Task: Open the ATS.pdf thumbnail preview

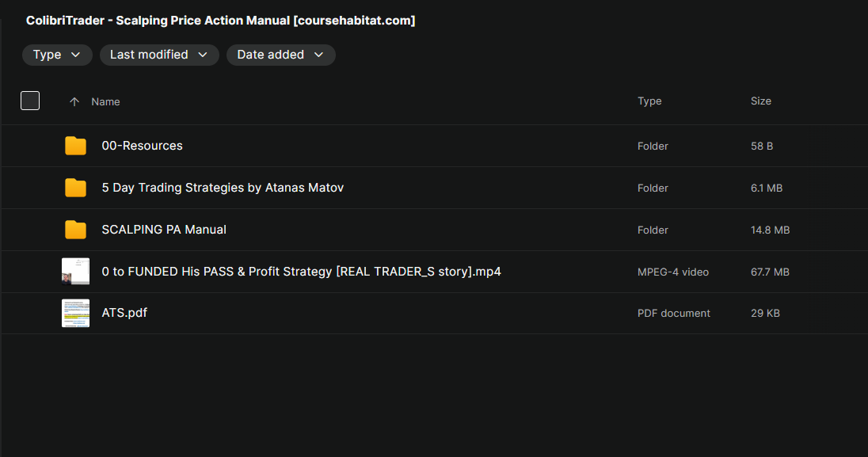Action: (x=75, y=313)
